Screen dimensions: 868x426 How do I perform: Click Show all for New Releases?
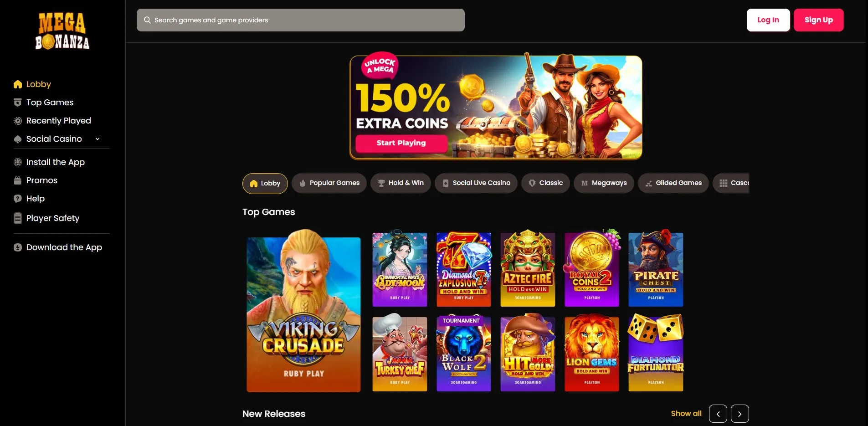[x=686, y=414]
